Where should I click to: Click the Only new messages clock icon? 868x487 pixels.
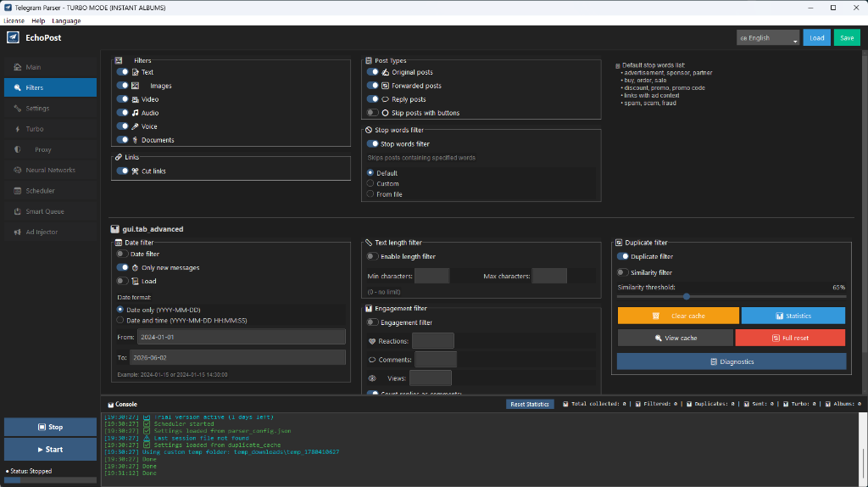(135, 267)
